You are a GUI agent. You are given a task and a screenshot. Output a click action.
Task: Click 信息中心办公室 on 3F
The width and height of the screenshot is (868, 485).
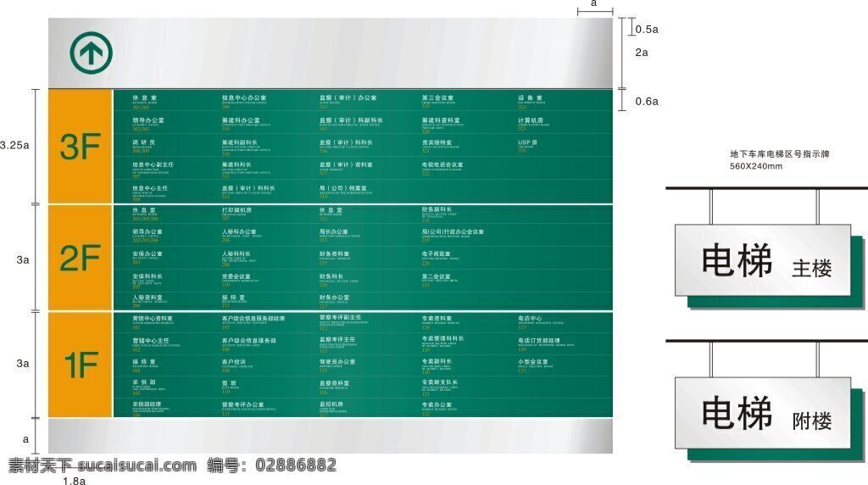coord(244,98)
